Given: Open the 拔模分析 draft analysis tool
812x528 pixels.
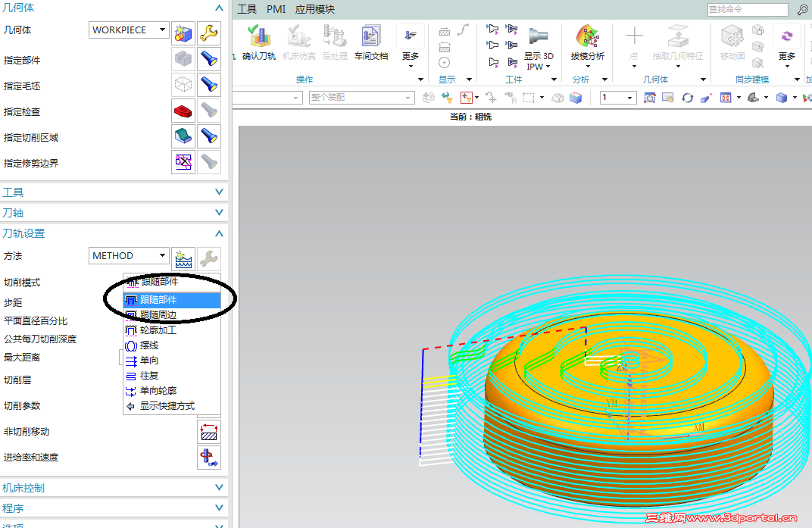Looking at the screenshot, I should [x=587, y=36].
